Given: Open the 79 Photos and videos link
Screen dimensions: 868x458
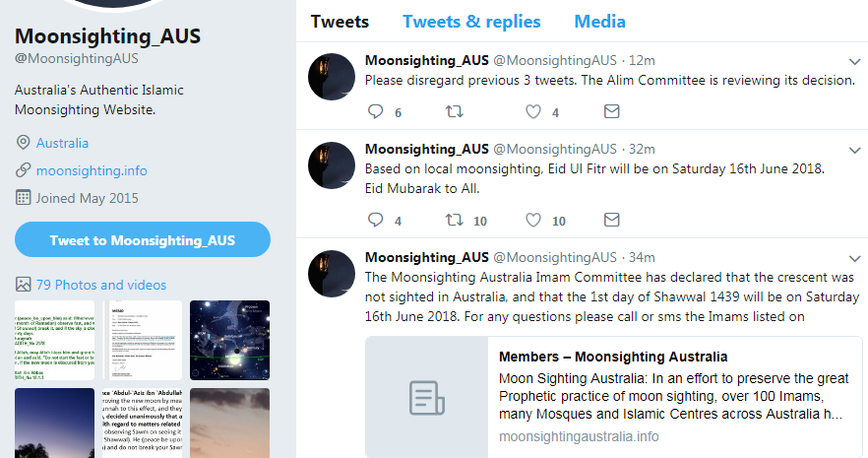Looking at the screenshot, I should pos(101,285).
